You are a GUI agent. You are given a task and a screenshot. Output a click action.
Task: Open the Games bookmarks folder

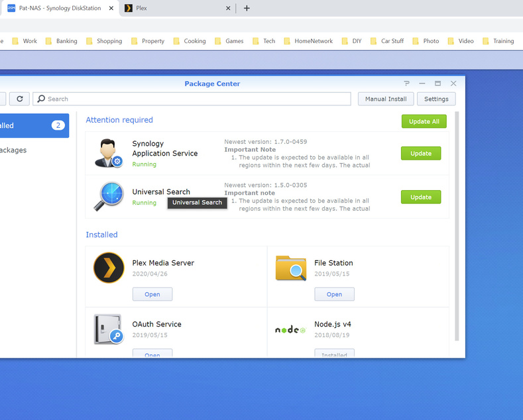pos(229,41)
